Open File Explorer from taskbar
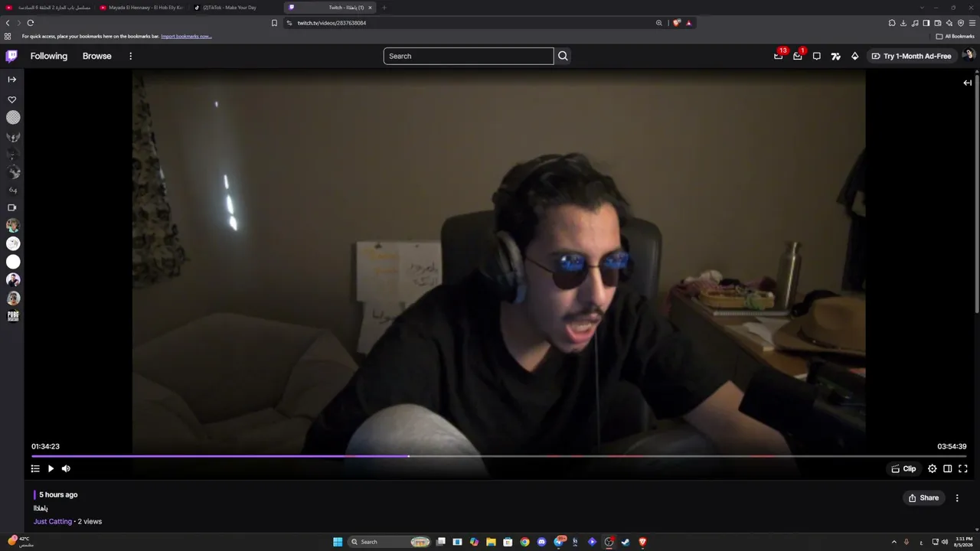This screenshot has width=980, height=551. (x=491, y=542)
